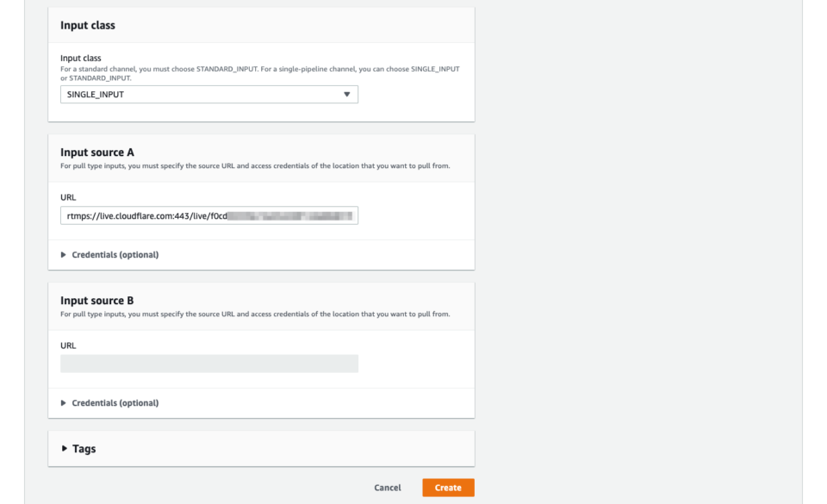Click the Input source B section header
This screenshot has height=504, width=827.
click(97, 300)
